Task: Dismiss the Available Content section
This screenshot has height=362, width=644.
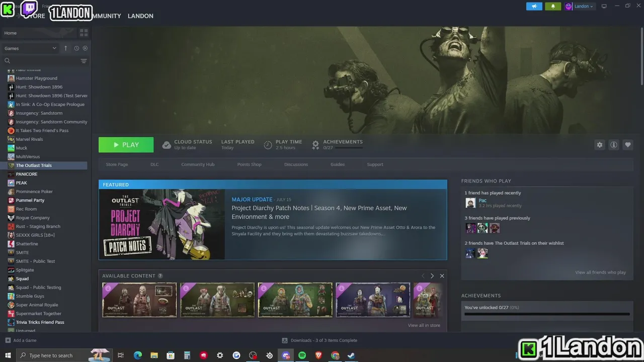Action: pyautogui.click(x=442, y=276)
